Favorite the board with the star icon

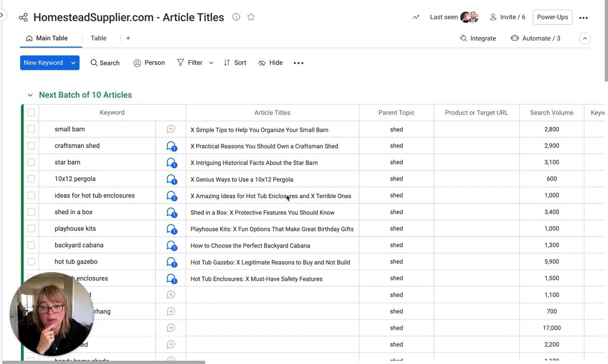(251, 17)
